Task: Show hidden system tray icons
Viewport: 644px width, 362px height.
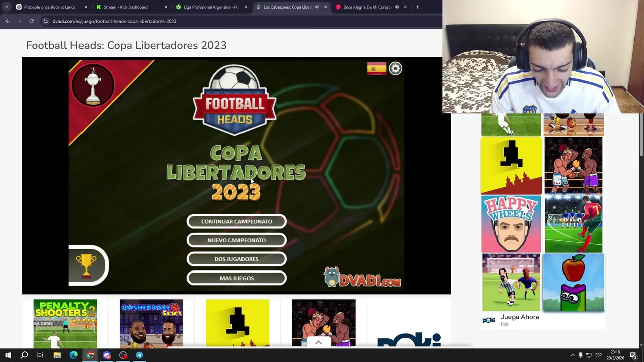Action: (572, 355)
